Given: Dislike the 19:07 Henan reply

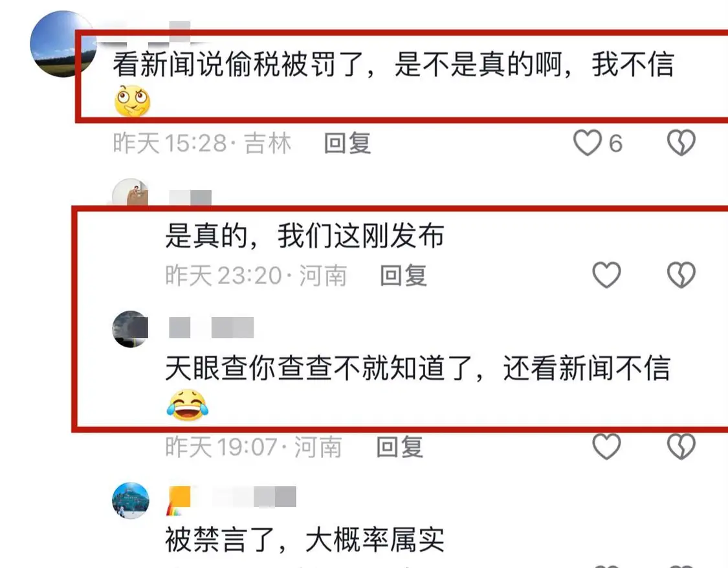Looking at the screenshot, I should click(x=681, y=446).
